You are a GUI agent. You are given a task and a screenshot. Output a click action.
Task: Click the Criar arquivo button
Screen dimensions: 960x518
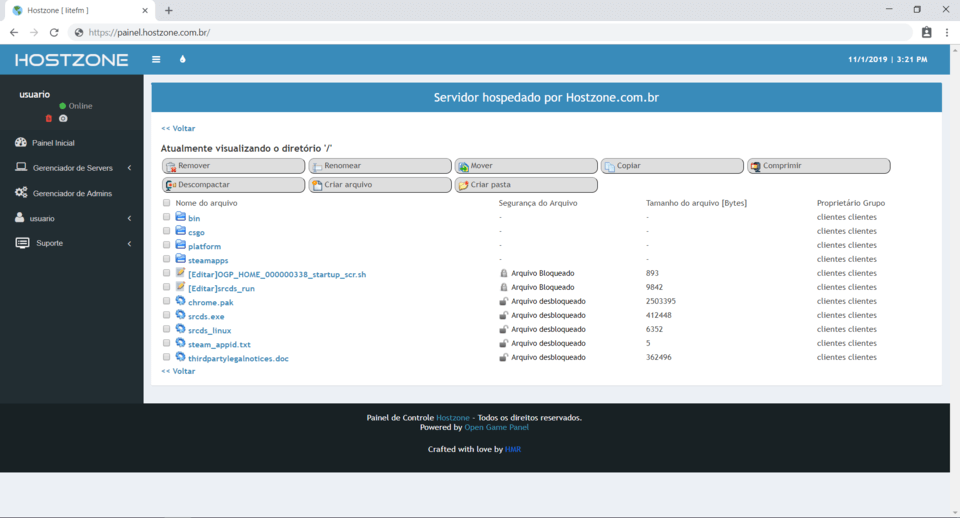(380, 185)
